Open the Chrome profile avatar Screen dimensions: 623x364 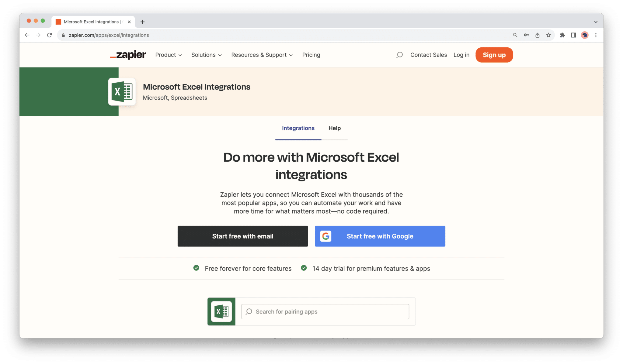pos(584,35)
